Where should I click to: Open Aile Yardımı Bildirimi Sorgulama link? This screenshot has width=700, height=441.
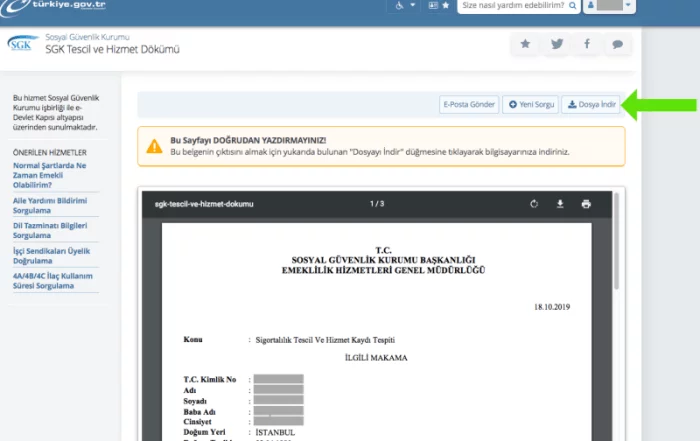50,205
